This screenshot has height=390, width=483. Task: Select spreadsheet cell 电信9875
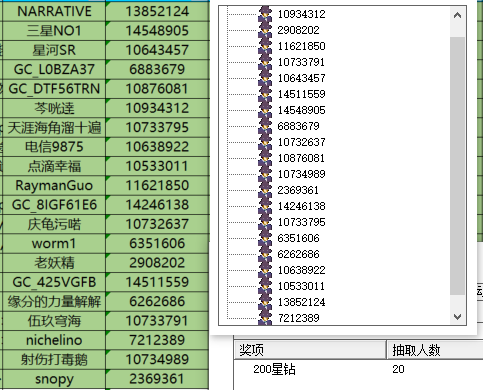[x=54, y=147]
